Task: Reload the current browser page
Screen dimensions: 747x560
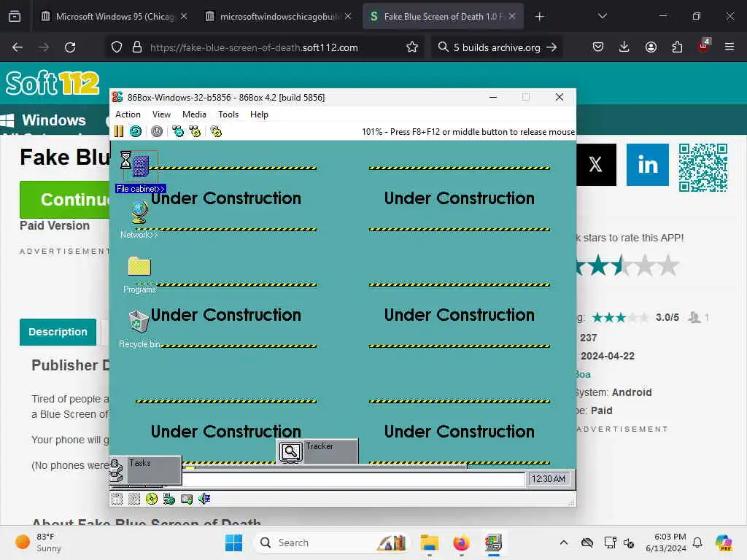Action: [70, 47]
